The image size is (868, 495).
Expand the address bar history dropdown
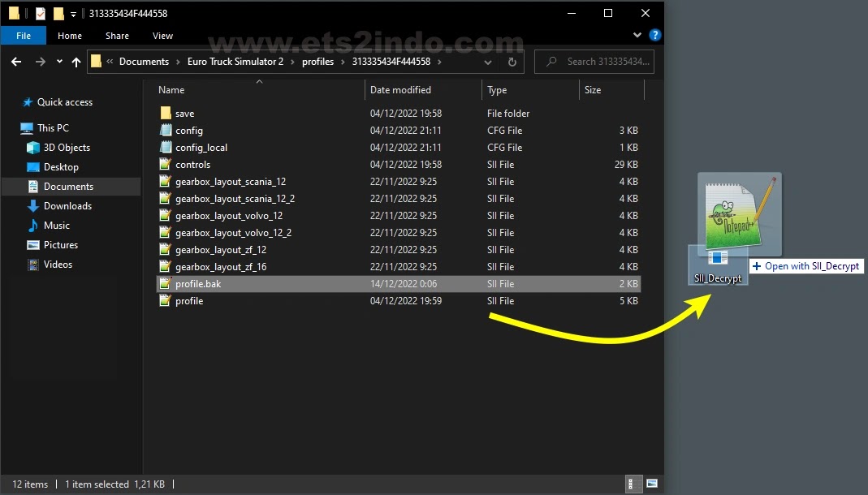(488, 62)
